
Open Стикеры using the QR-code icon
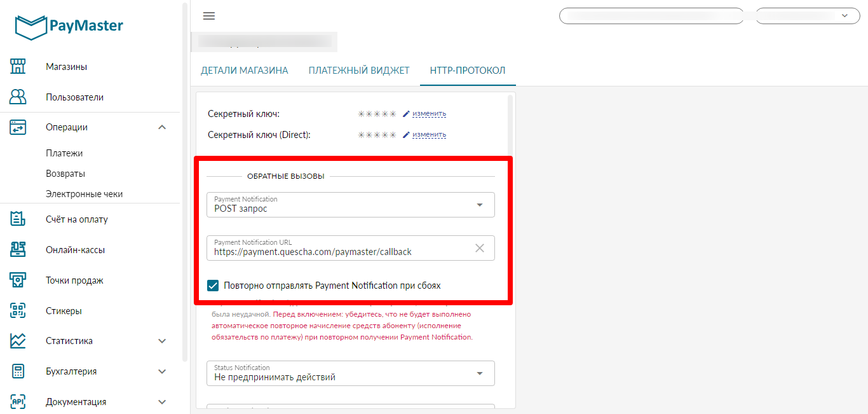(18, 310)
